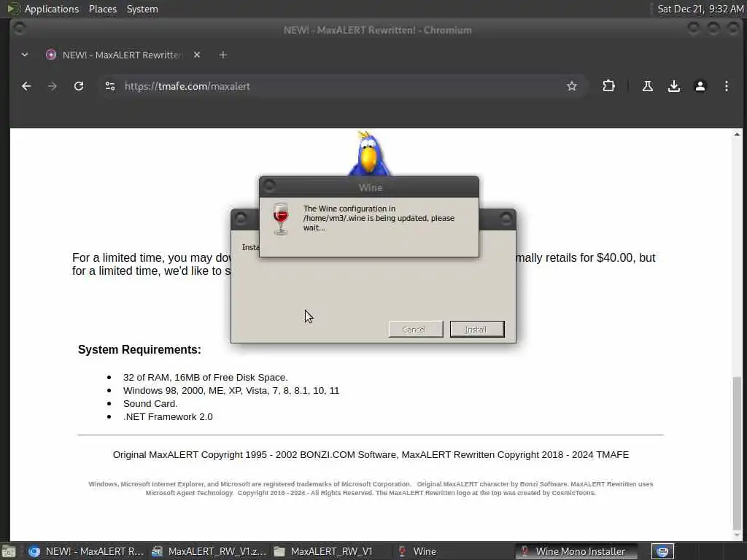Click Install in Wine Mono Installer
Screen dimensions: 747x560
(x=477, y=329)
